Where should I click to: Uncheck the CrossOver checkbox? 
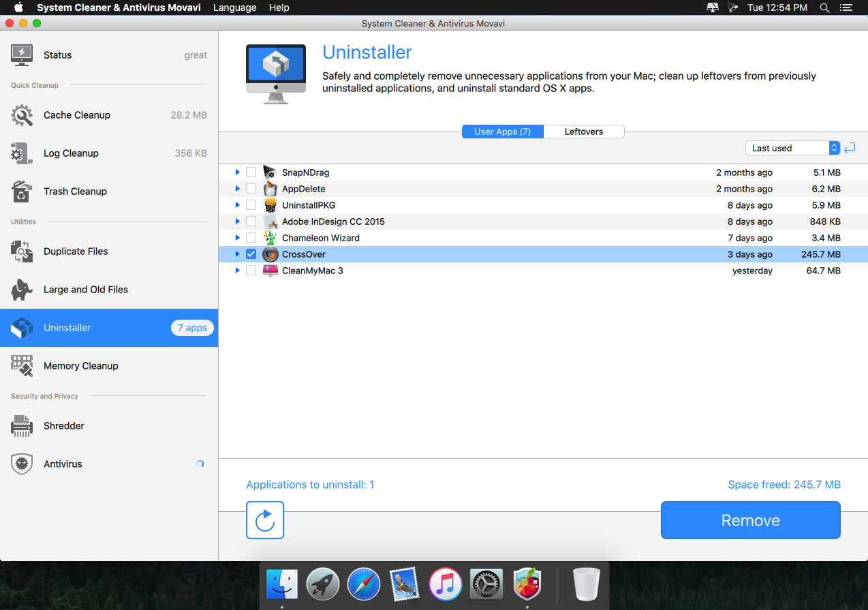point(251,254)
